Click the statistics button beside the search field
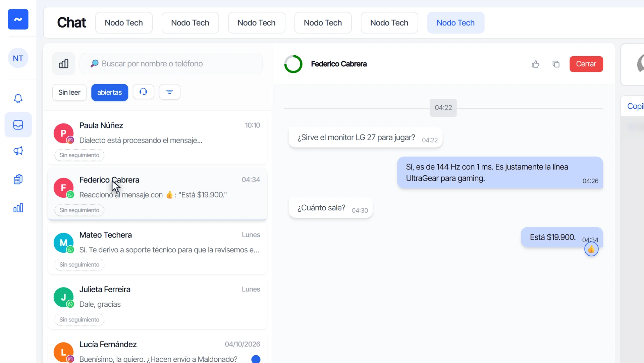The width and height of the screenshot is (644, 363). tap(64, 64)
